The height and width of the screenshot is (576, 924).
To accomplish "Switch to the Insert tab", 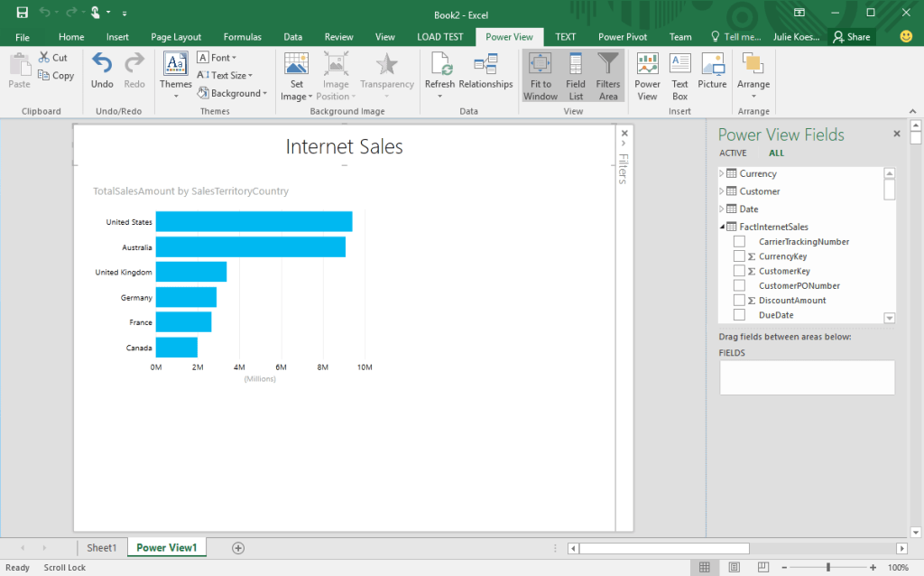I will point(117,36).
